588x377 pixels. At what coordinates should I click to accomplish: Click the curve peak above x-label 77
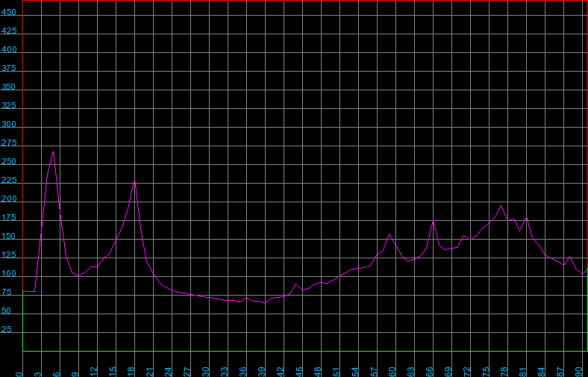click(x=501, y=206)
